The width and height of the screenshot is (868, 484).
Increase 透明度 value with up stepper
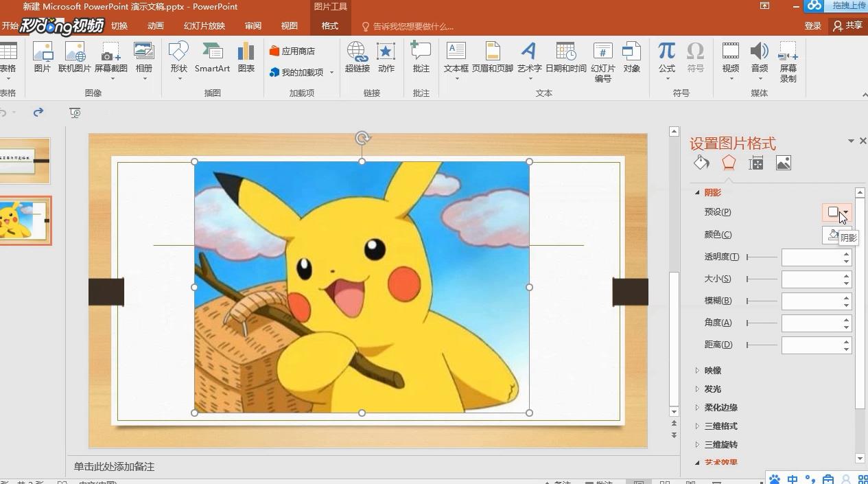click(847, 253)
